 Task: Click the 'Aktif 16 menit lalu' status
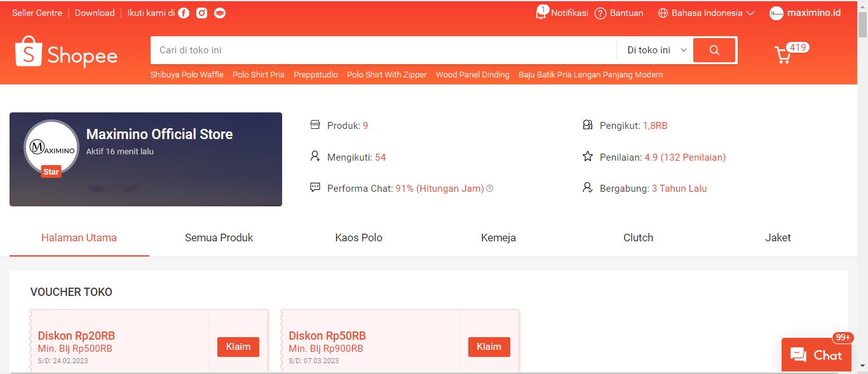point(120,152)
